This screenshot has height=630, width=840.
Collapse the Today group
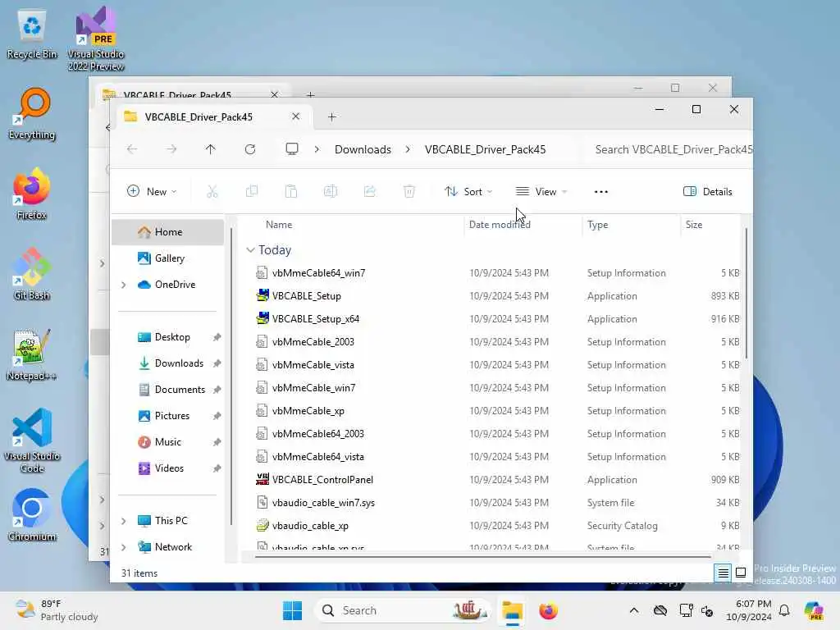(x=250, y=250)
